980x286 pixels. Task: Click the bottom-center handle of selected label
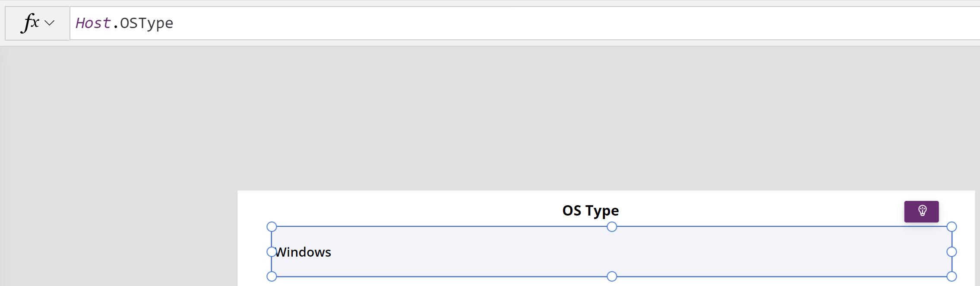[x=612, y=276]
